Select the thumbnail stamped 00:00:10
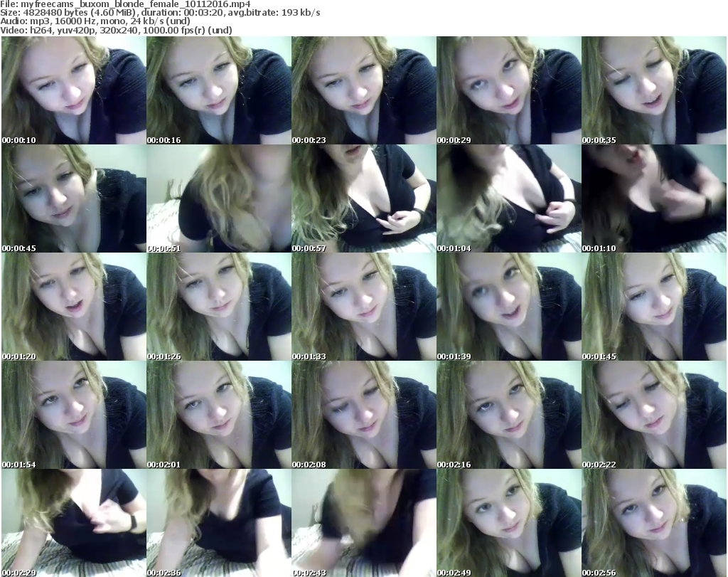 (74, 90)
